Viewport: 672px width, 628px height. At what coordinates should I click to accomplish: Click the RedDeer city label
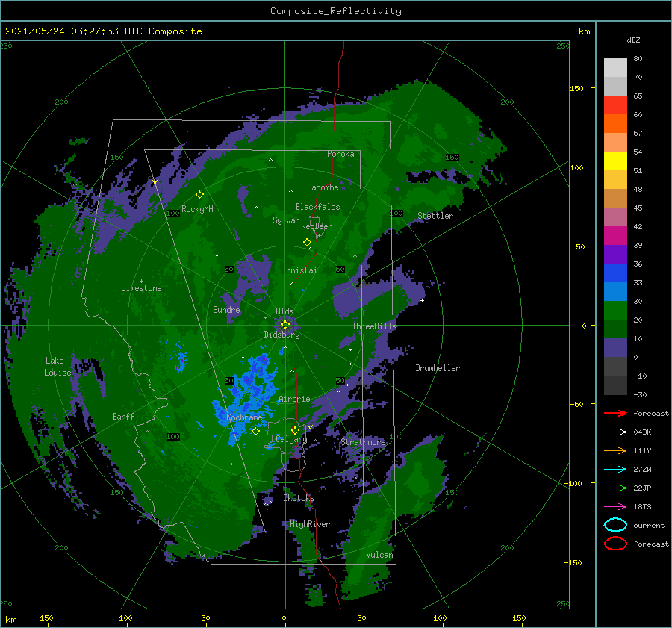coord(317,226)
